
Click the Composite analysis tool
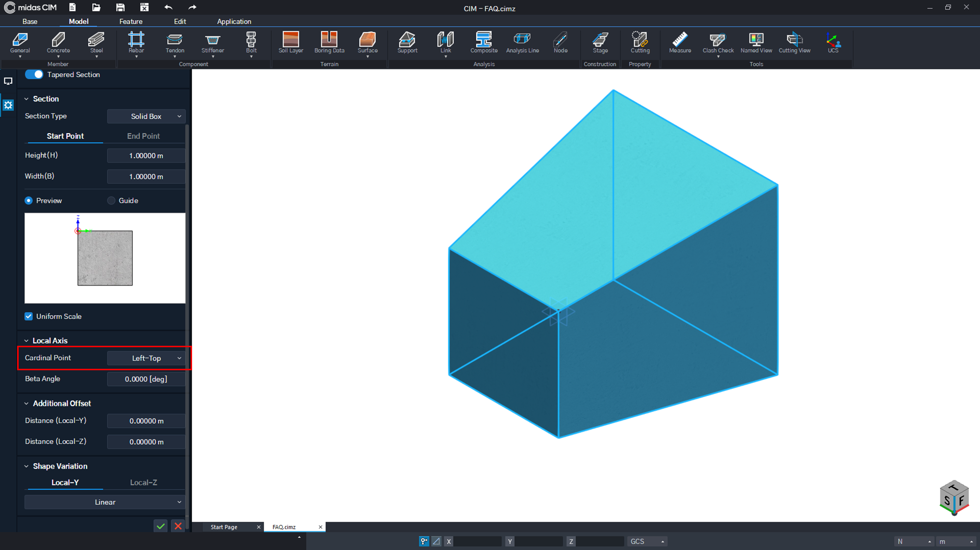pyautogui.click(x=484, y=43)
